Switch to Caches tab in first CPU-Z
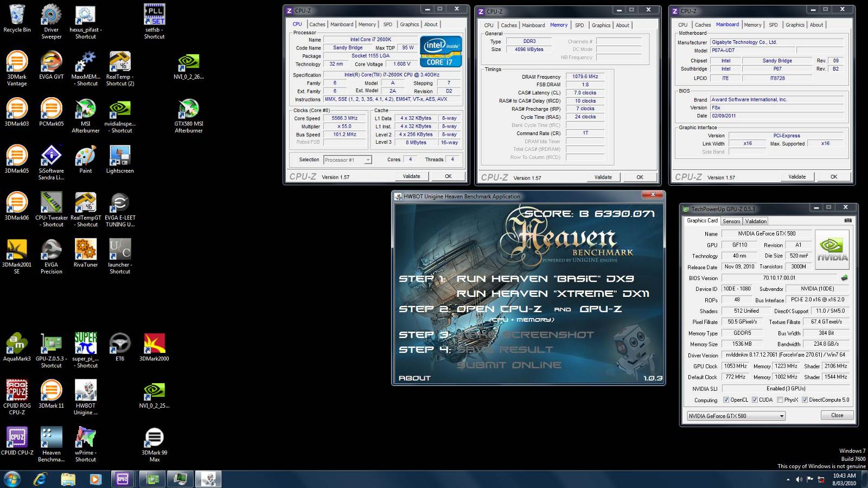Screen dimensions: 868x488 (x=317, y=24)
